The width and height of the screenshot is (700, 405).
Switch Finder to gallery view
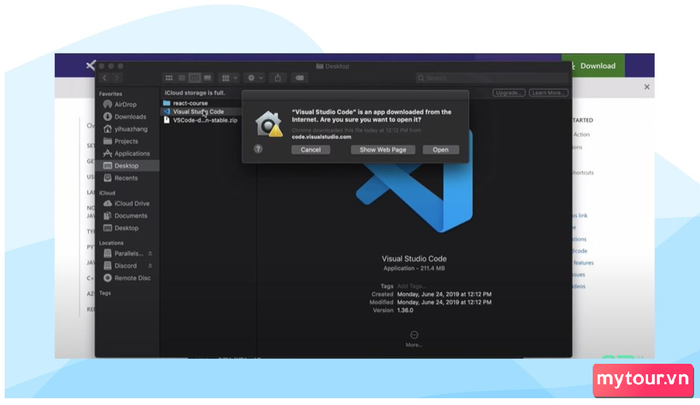(x=208, y=78)
